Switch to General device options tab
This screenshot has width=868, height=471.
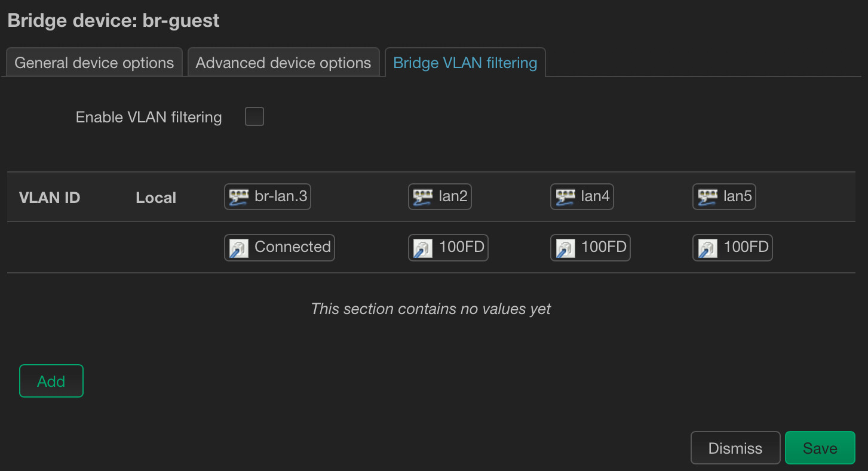point(94,63)
